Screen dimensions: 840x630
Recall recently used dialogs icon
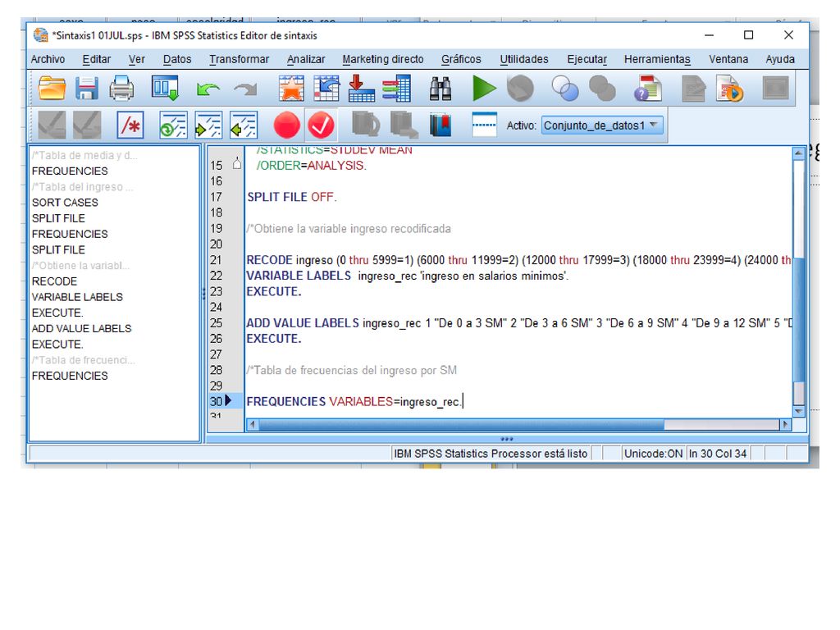(x=165, y=89)
